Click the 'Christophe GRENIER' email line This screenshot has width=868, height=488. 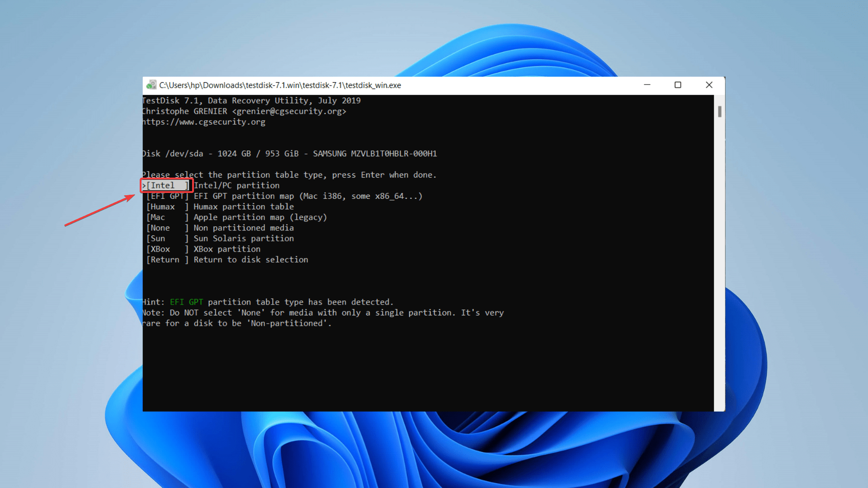click(x=245, y=111)
